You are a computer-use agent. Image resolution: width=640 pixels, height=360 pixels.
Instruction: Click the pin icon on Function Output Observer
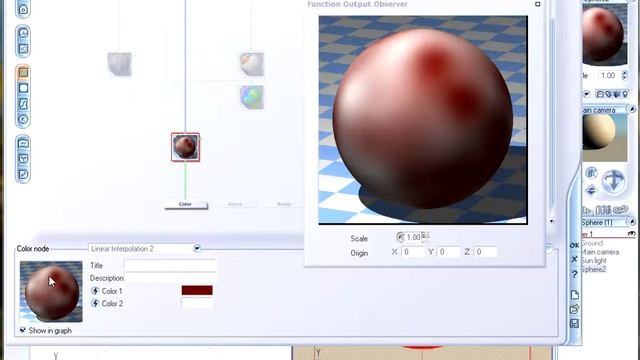(x=538, y=4)
